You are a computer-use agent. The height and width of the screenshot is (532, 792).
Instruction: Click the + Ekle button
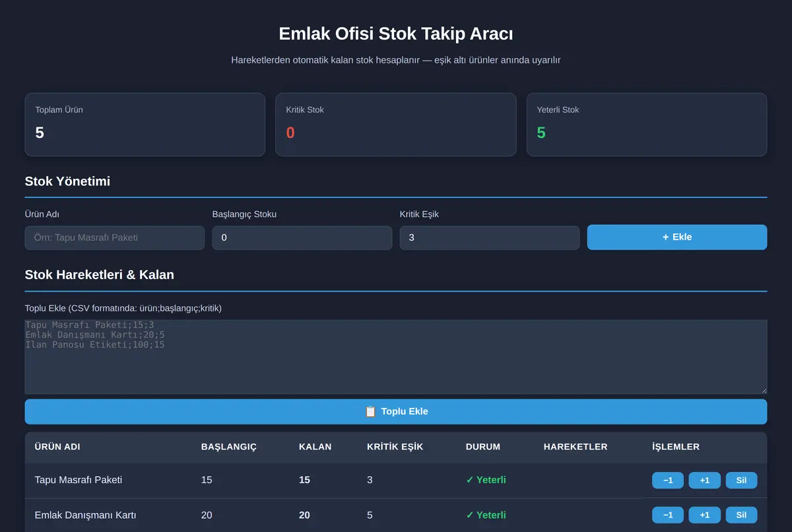[x=677, y=237]
